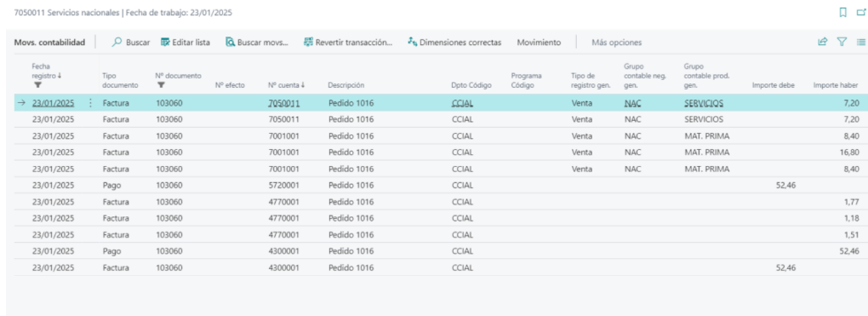Open Descripción column header menu
868x316 pixels.
(346, 85)
